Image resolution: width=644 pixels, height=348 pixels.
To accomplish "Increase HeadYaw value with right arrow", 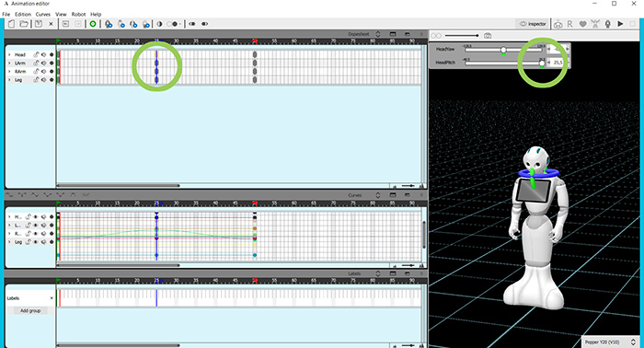I will coord(568,49).
